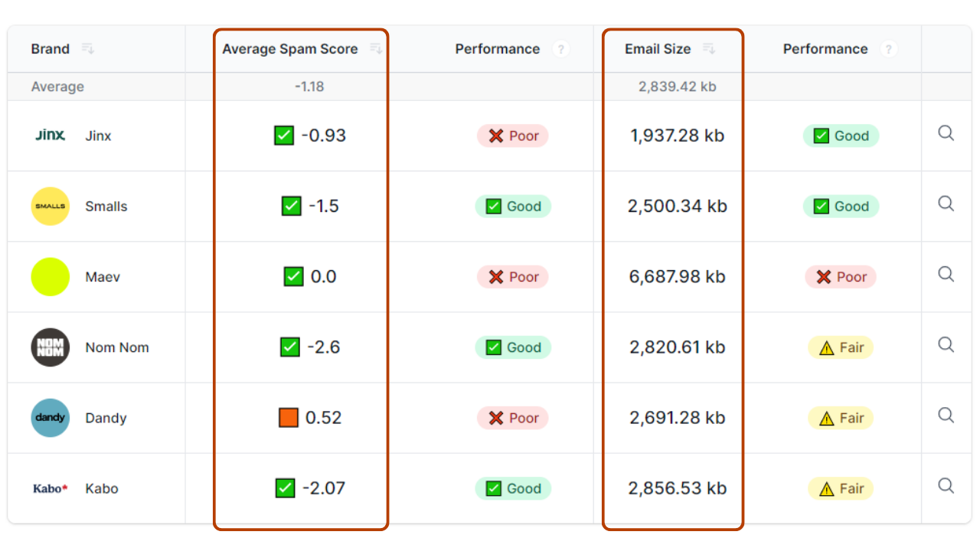Click Dandy spam Poor performance badge
Screen dimensions: 980x551
[x=513, y=417]
